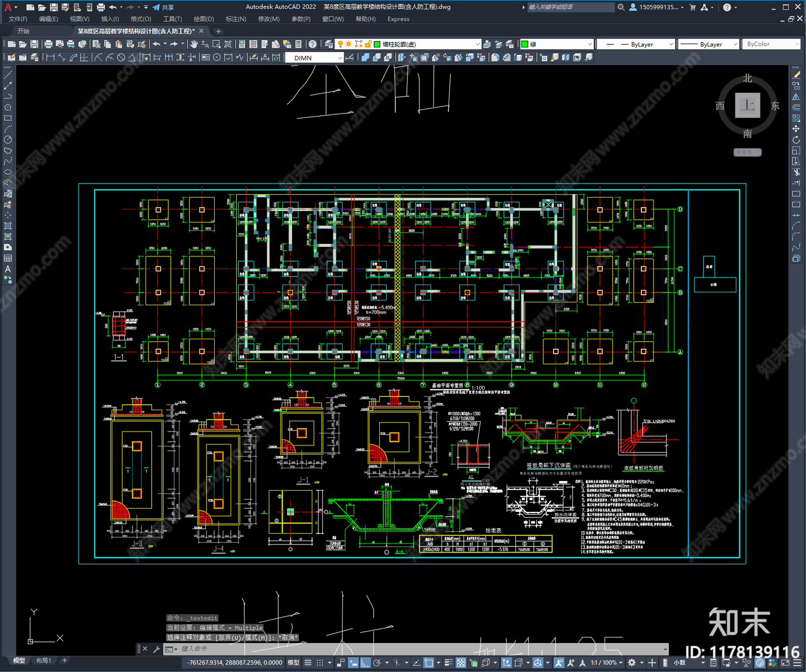Open Layer Properties Manager icon
This screenshot has width=806, height=672.
[x=328, y=44]
